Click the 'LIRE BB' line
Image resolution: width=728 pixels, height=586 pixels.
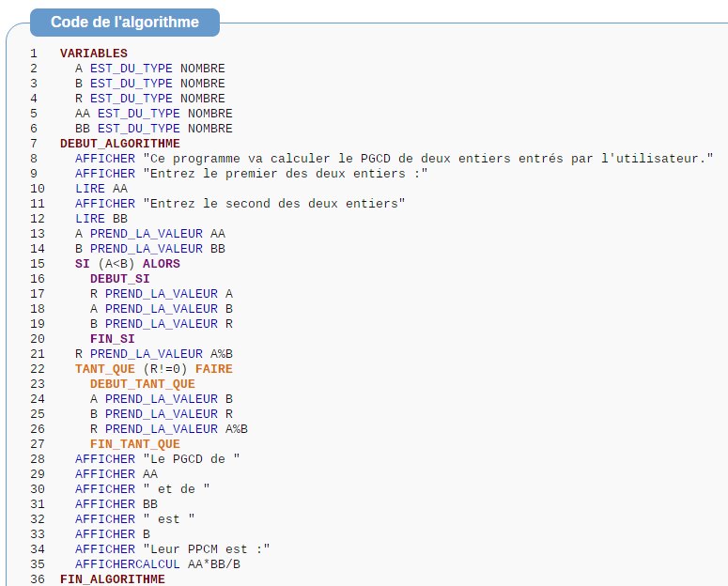[101, 219]
